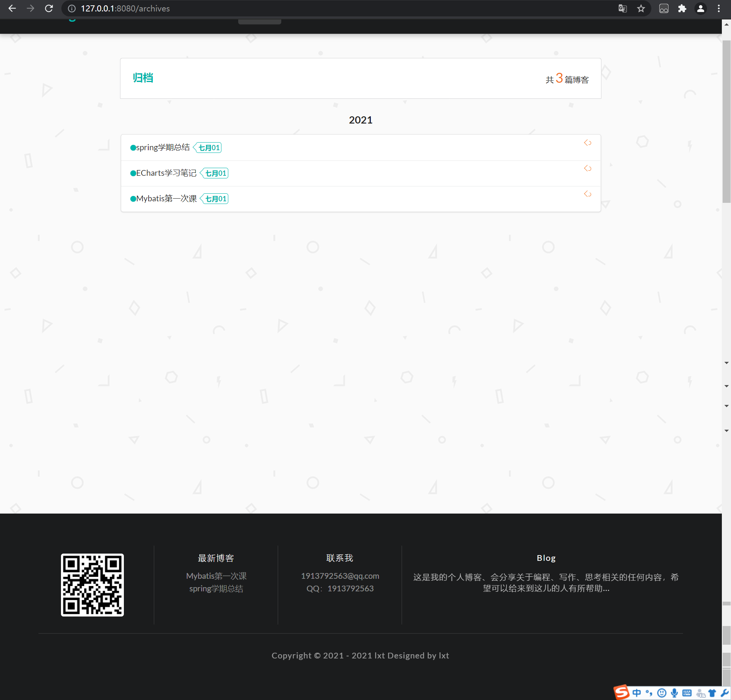Viewport: 731px width, 700px height.
Task: Reload the archives page
Action: pyautogui.click(x=49, y=8)
